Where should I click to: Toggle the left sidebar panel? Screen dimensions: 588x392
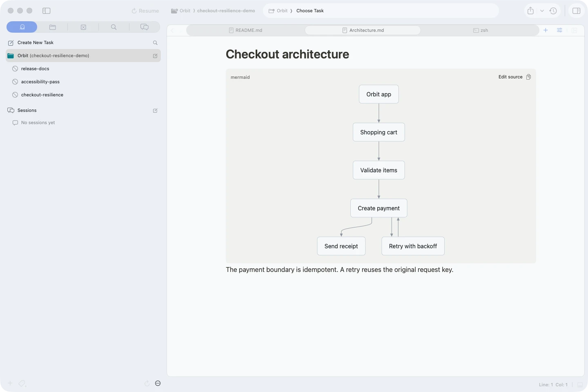(x=47, y=11)
